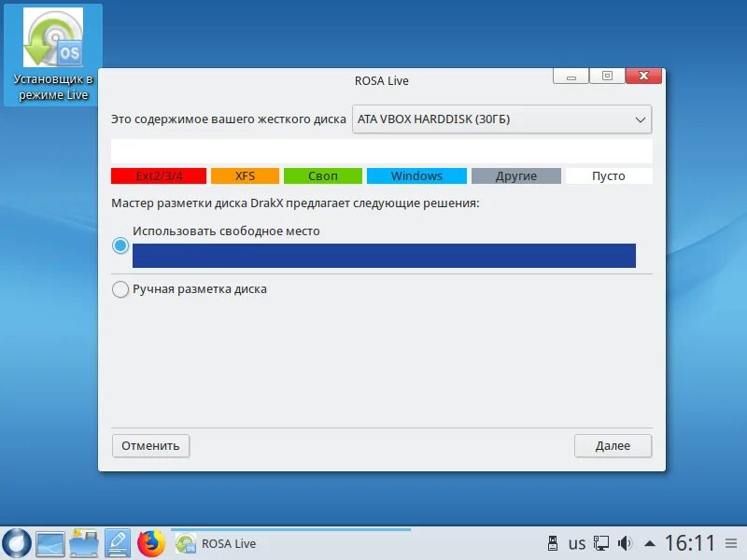Open the ATA VBOX HARDDISK dropdown

(501, 119)
